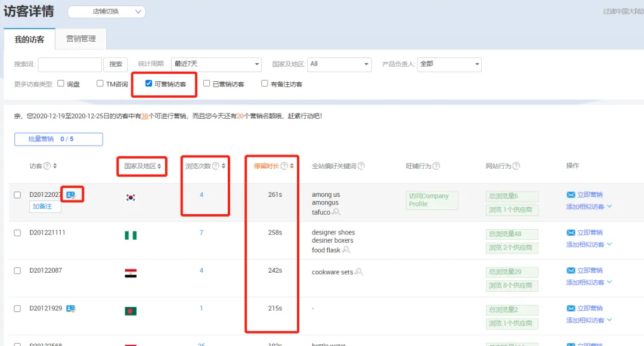The height and width of the screenshot is (346, 644).
Task: Click search magnifier icon next to food flask
Action: [346, 250]
